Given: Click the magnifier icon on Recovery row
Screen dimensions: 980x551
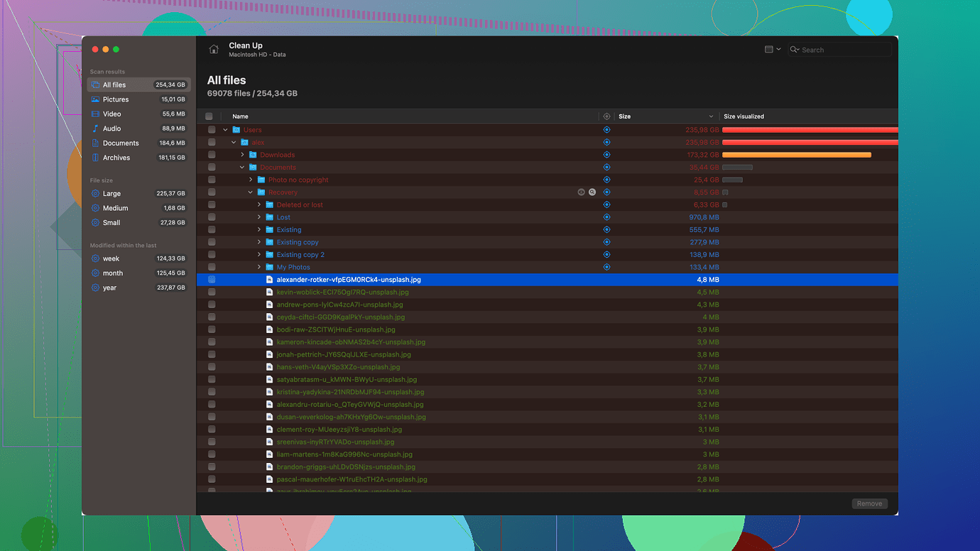Looking at the screenshot, I should [x=592, y=192].
